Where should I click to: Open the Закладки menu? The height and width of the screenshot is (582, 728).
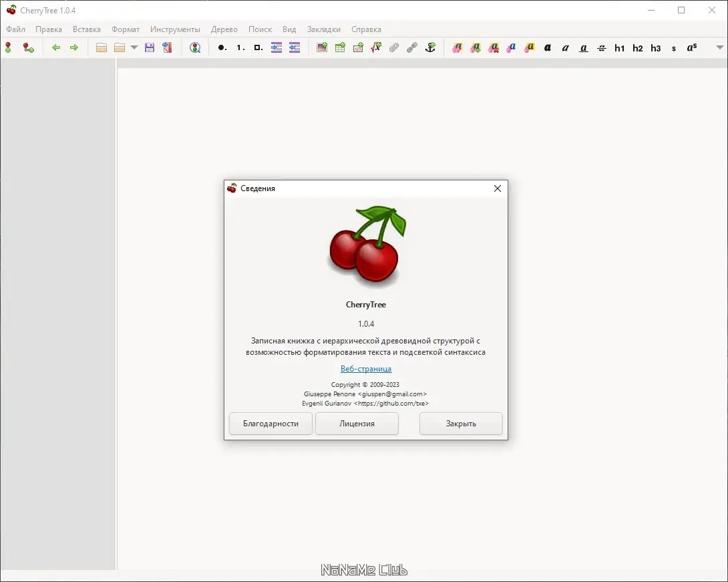pyautogui.click(x=324, y=29)
